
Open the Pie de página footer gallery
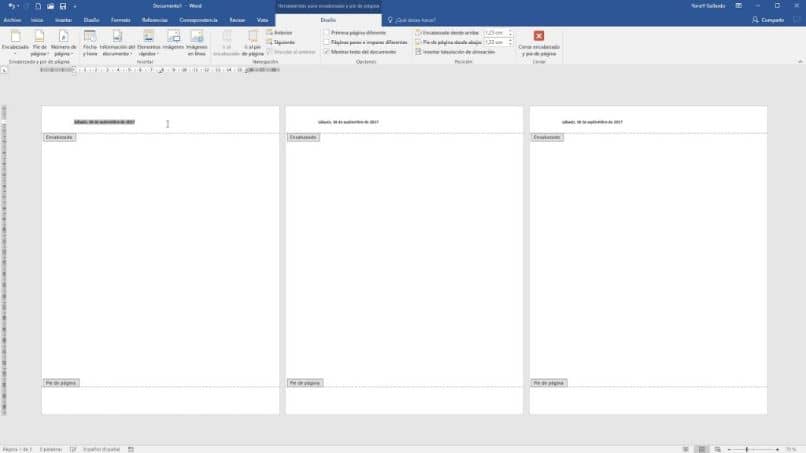click(x=39, y=43)
